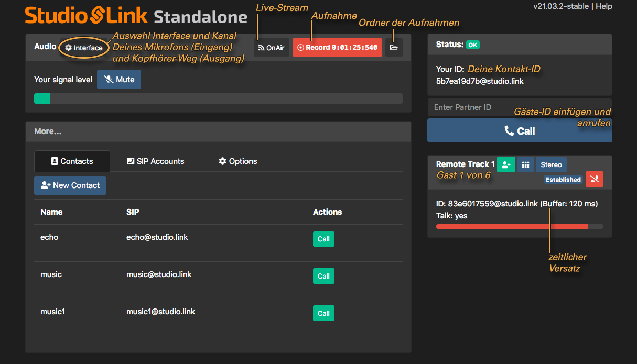Click the OK status badge
The image size is (637, 364).
point(473,45)
